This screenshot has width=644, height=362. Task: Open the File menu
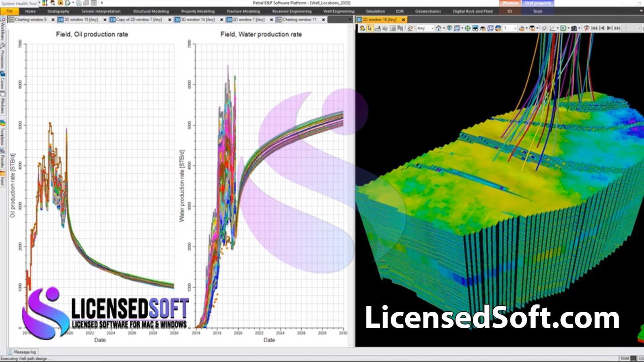point(9,11)
